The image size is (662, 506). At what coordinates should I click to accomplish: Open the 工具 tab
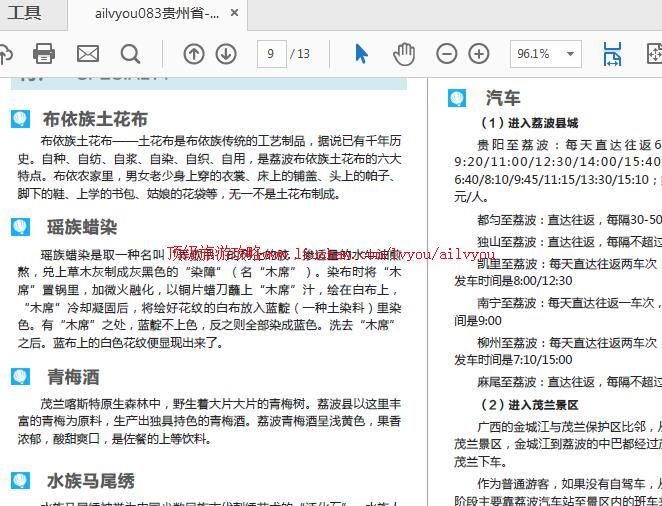click(x=25, y=13)
